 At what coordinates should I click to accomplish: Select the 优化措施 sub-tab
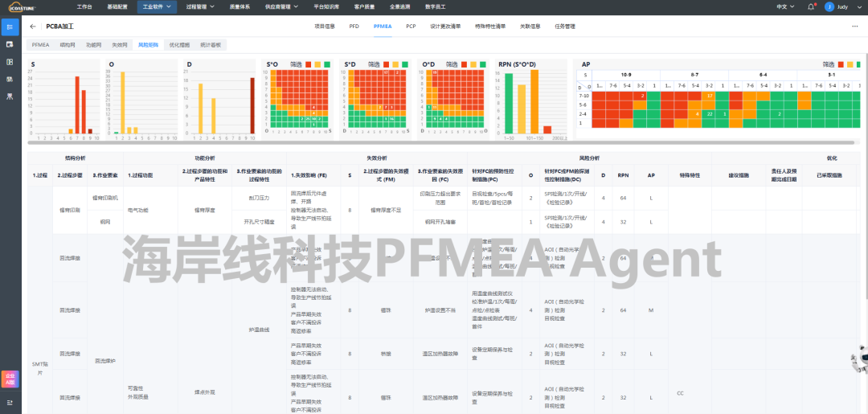pyautogui.click(x=178, y=45)
